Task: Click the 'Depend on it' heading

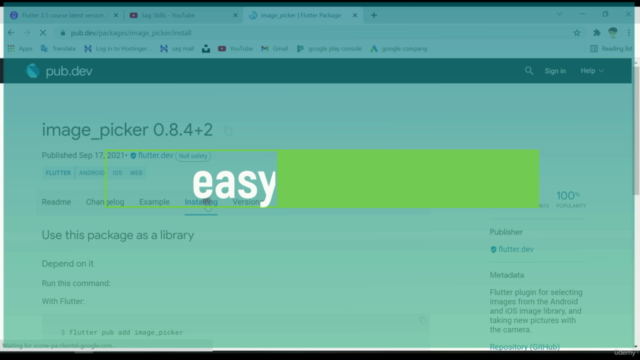Action: 68,264
